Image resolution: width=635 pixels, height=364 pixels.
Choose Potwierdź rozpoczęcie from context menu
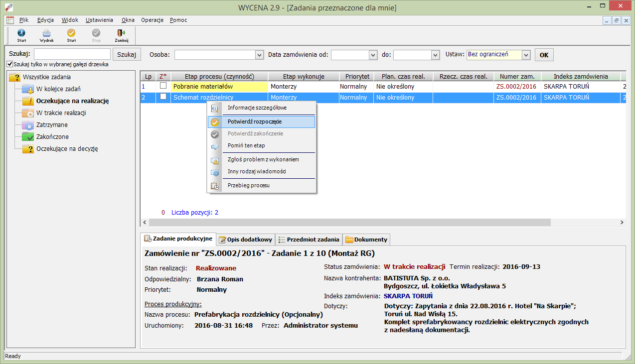tap(262, 121)
